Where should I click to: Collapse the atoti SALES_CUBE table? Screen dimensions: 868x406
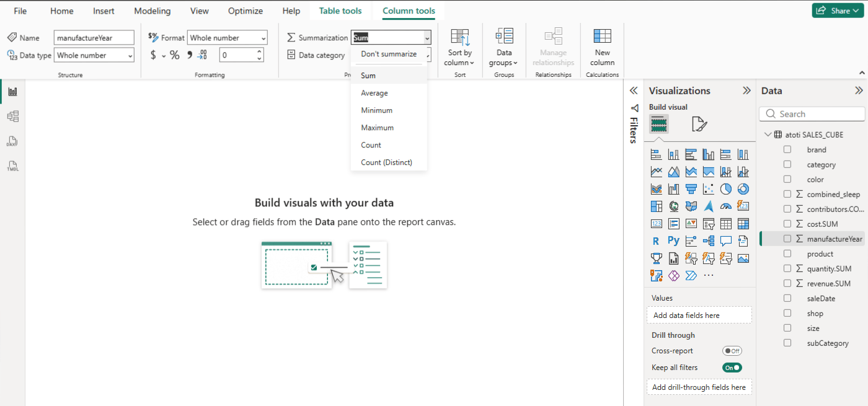click(768, 135)
